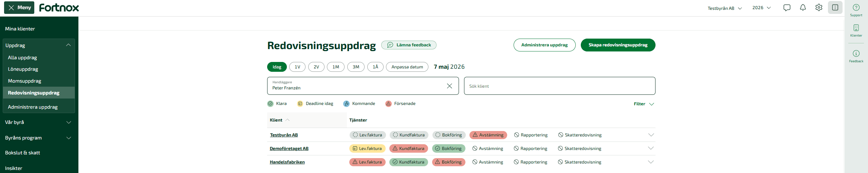Image resolution: width=868 pixels, height=173 pixels.
Task: Open the 2026 year dropdown
Action: click(761, 8)
